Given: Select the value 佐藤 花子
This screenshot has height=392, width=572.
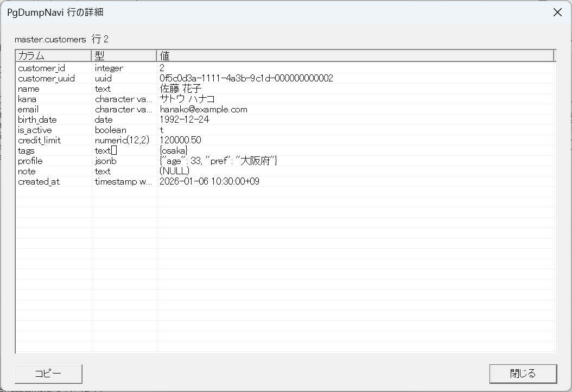Looking at the screenshot, I should (181, 88).
